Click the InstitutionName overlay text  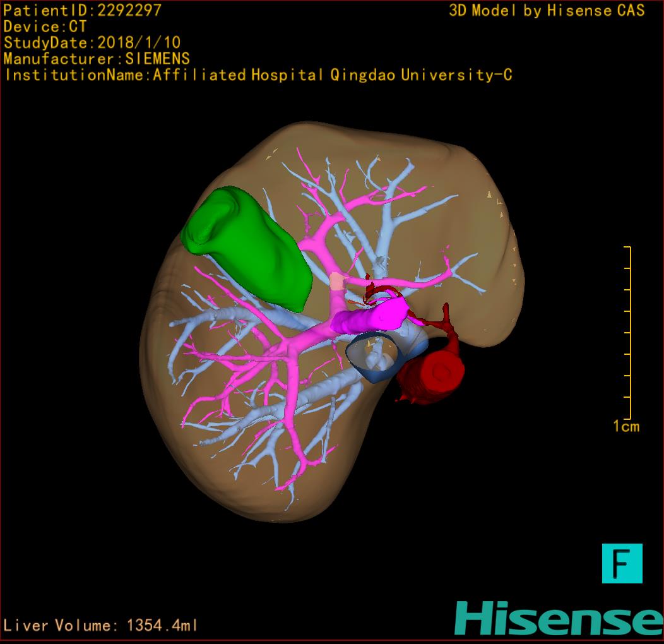258,75
